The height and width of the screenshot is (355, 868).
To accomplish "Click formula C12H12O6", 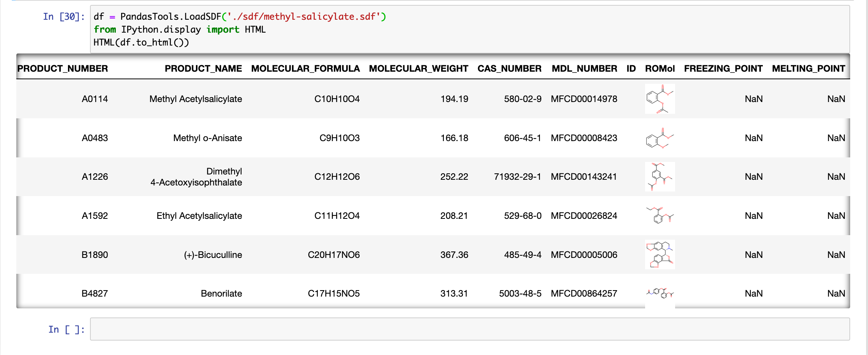I will coord(337,177).
